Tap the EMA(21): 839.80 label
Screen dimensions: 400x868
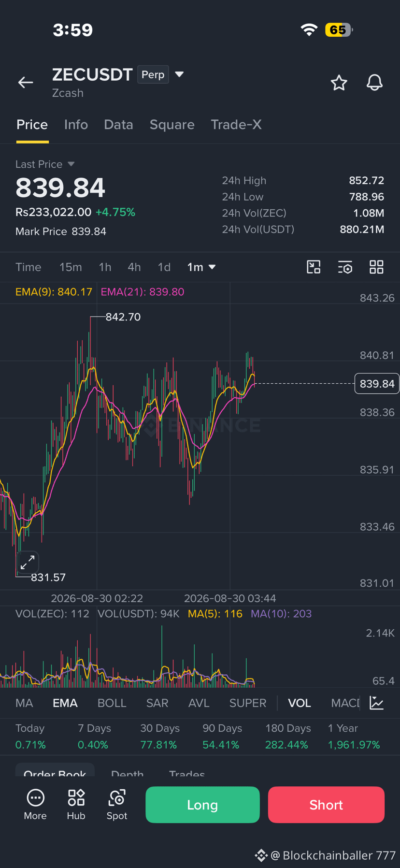coord(143,292)
